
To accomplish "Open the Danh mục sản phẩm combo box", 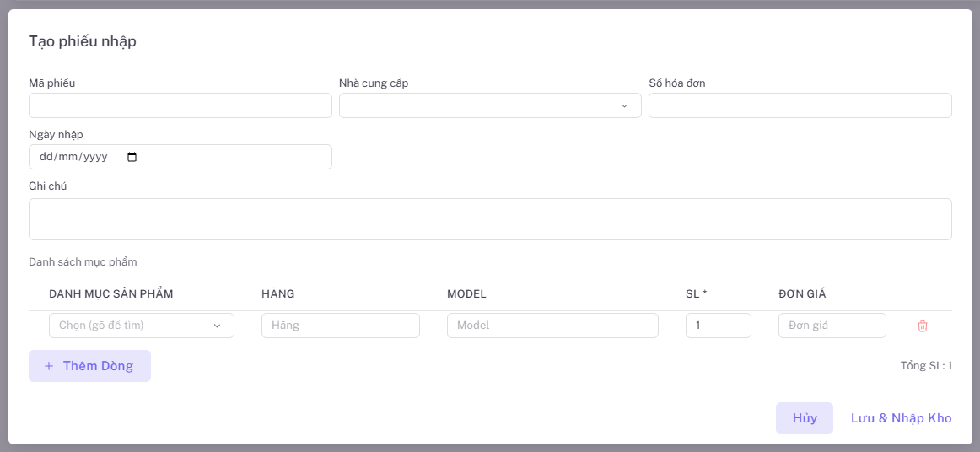I will point(141,326).
